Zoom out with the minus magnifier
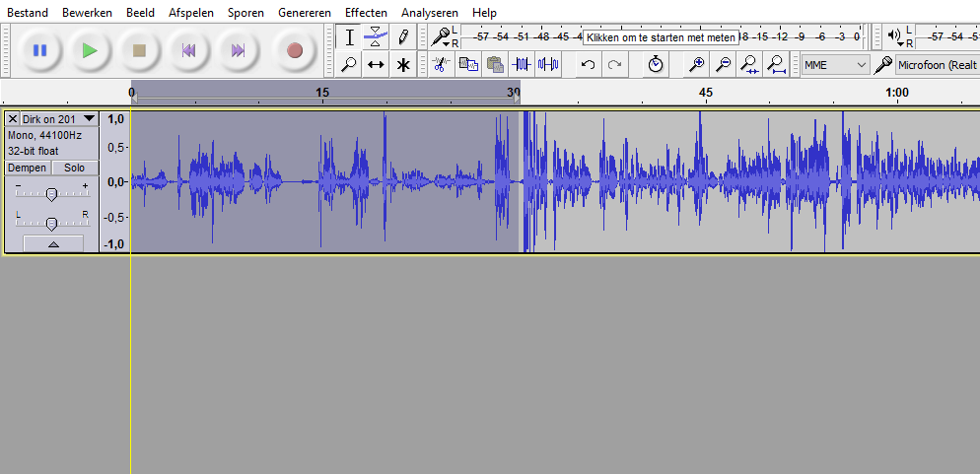 click(x=723, y=64)
